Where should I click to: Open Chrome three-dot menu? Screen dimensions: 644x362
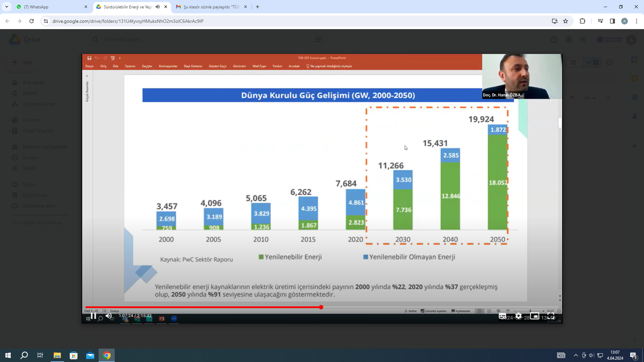pos(637,21)
